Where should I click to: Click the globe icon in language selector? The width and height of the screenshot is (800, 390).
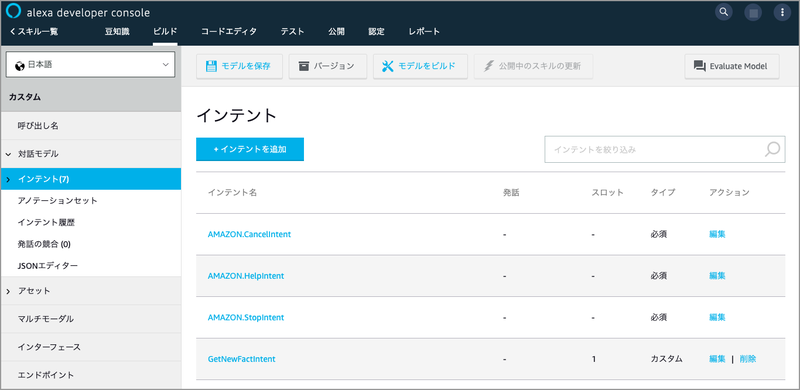click(20, 65)
